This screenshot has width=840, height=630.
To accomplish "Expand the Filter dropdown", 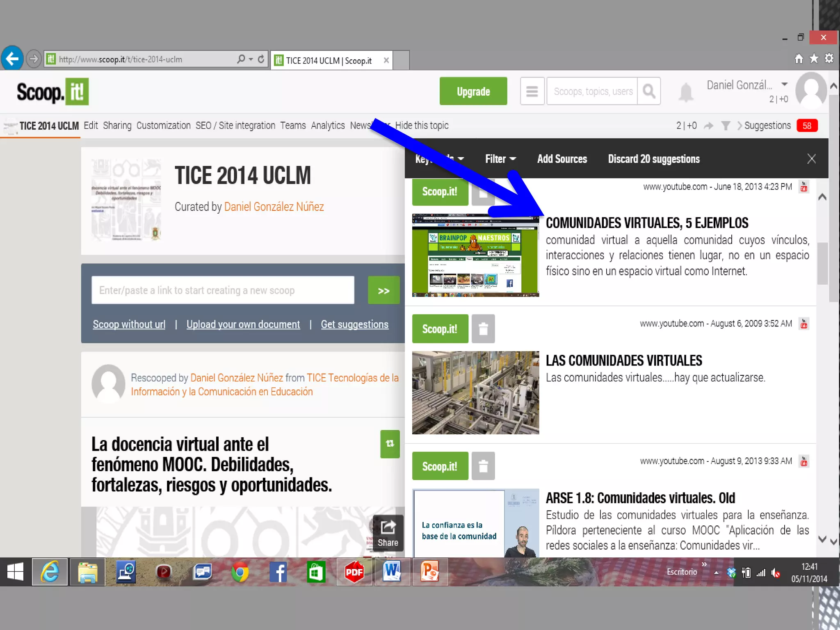I will pyautogui.click(x=500, y=159).
